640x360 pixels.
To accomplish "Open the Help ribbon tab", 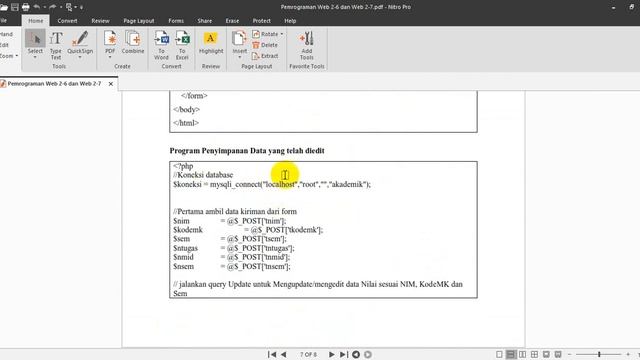I will pyautogui.click(x=290, y=20).
